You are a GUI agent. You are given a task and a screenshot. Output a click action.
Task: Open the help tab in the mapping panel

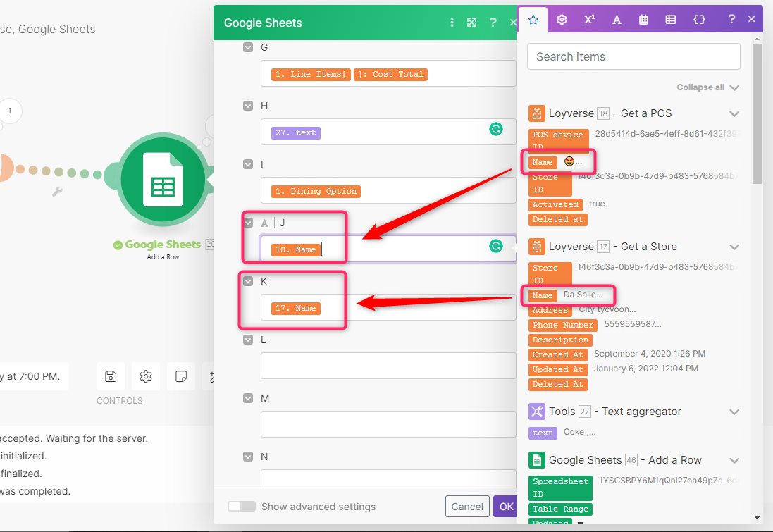[731, 20]
